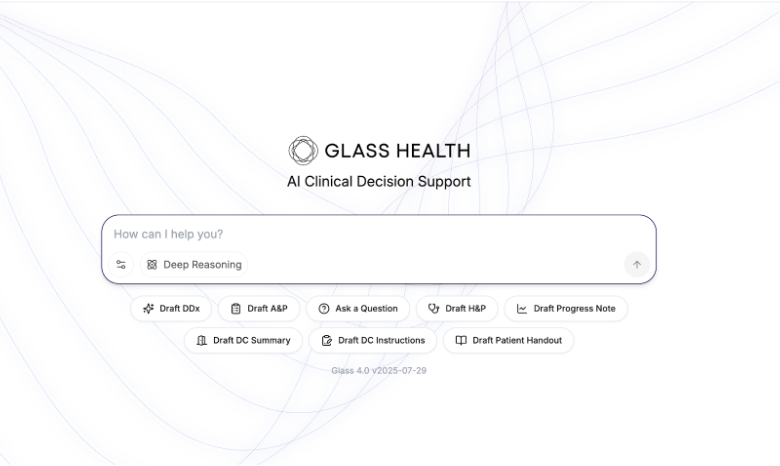Choose the Draft DC Summary label

pos(251,340)
